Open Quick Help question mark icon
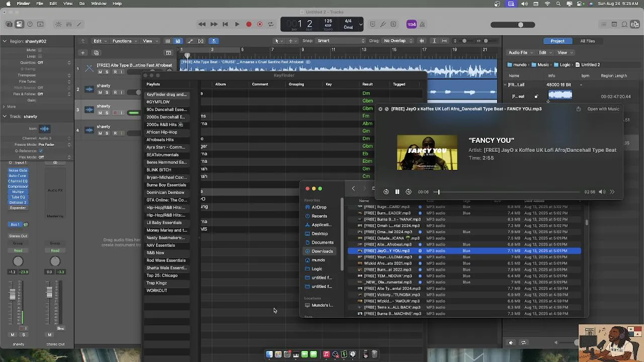 point(30,24)
